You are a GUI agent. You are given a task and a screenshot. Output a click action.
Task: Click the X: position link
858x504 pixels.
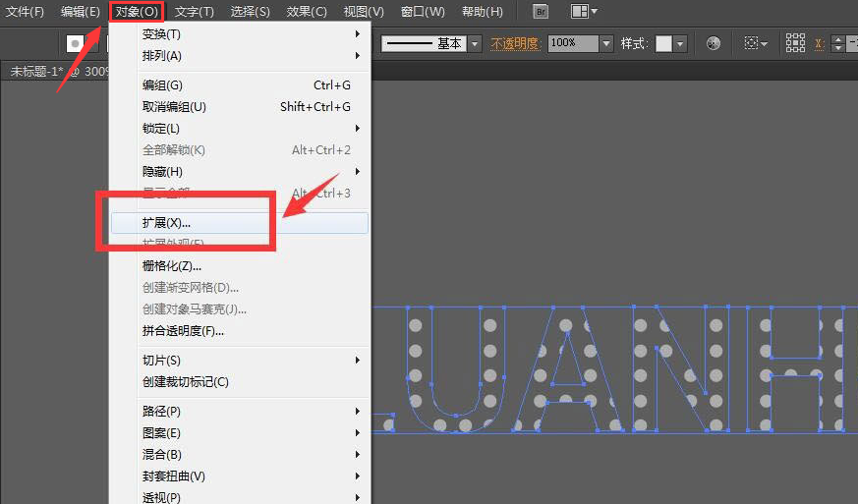[819, 43]
